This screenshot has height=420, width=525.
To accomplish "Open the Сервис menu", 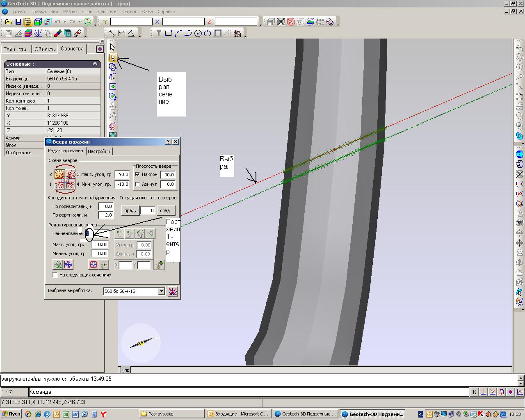I will pos(130,11).
